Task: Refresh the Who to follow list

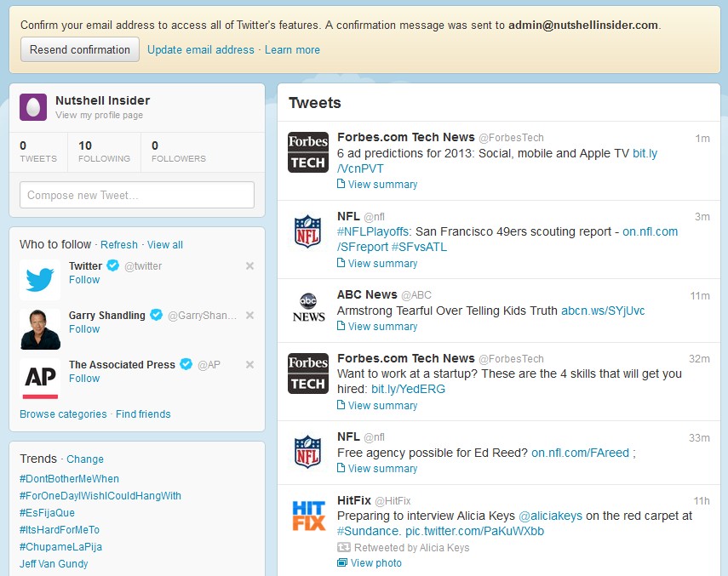Action: 119,244
